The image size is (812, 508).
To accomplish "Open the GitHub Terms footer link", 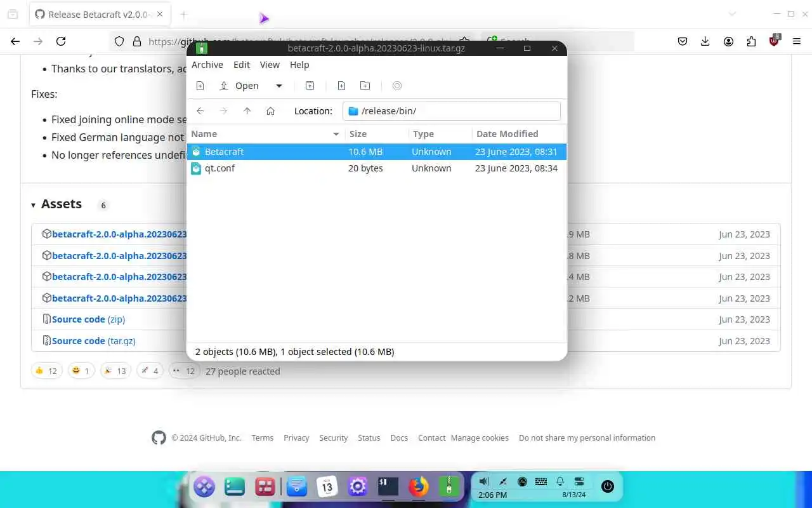I will coord(263,438).
